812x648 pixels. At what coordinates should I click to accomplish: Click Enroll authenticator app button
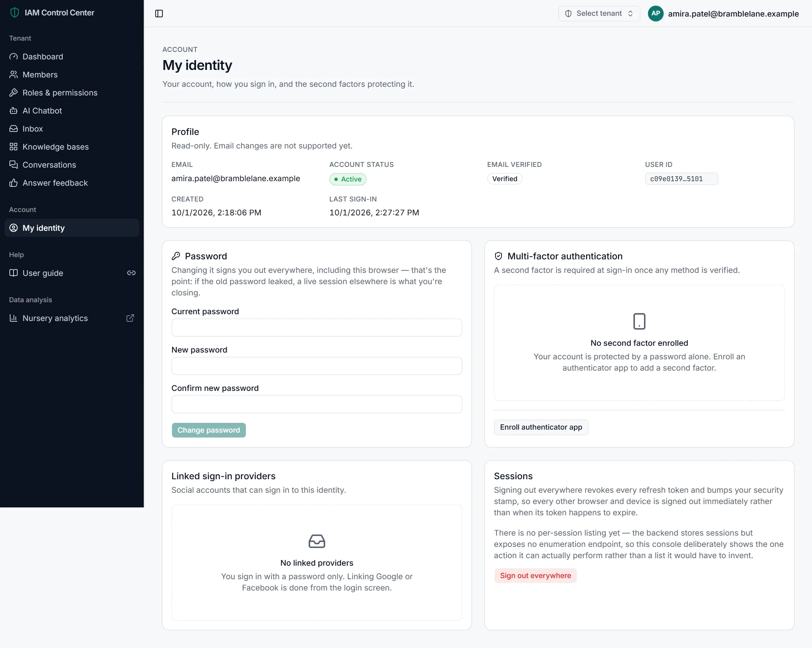click(x=541, y=427)
